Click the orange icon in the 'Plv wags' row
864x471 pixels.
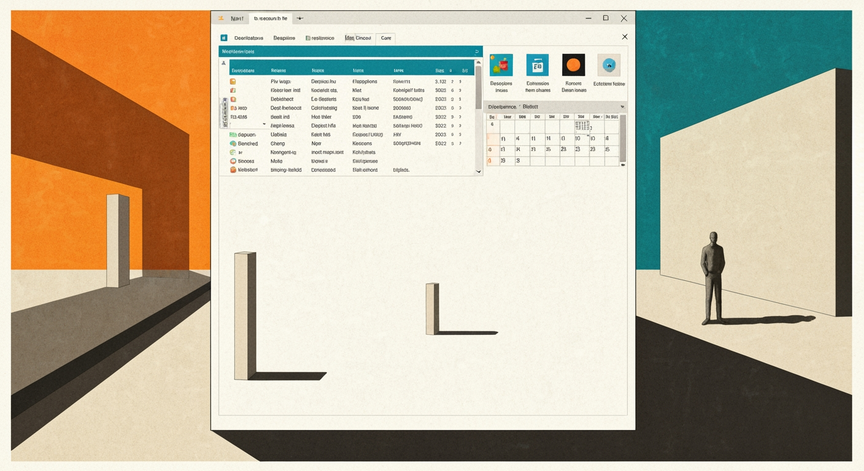233,82
